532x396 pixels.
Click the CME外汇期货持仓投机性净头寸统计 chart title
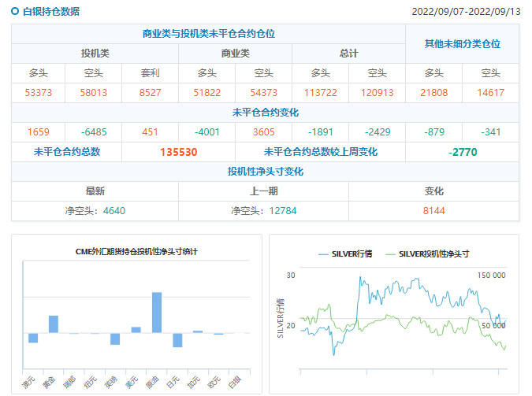[136, 252]
